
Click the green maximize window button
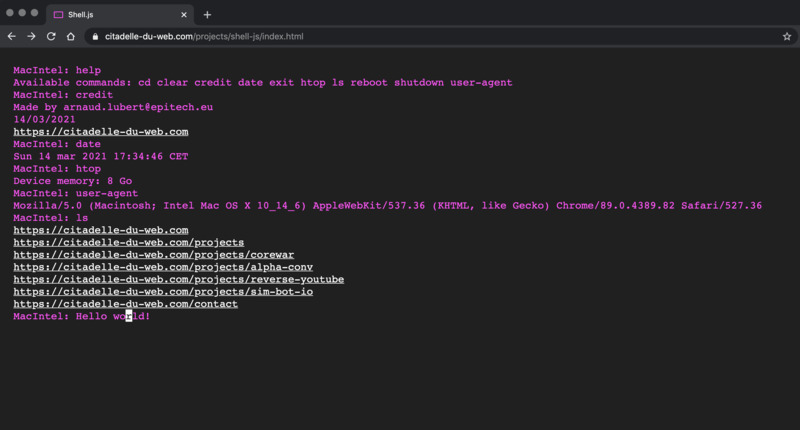click(34, 13)
